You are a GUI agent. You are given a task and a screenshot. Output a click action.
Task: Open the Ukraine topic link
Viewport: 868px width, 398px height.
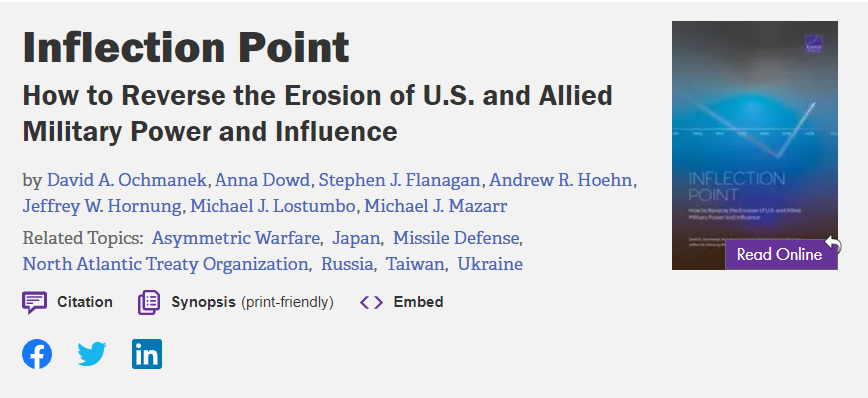pyautogui.click(x=490, y=264)
